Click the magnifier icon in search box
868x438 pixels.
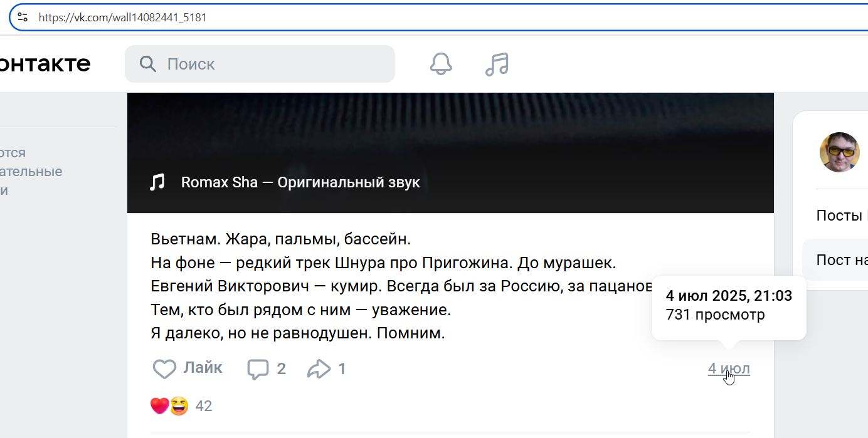[148, 64]
